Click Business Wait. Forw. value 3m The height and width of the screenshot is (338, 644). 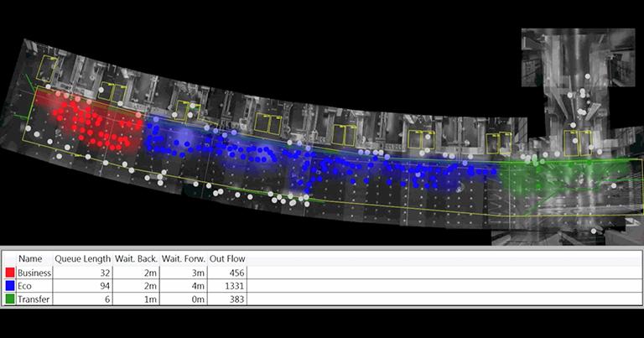pos(199,273)
